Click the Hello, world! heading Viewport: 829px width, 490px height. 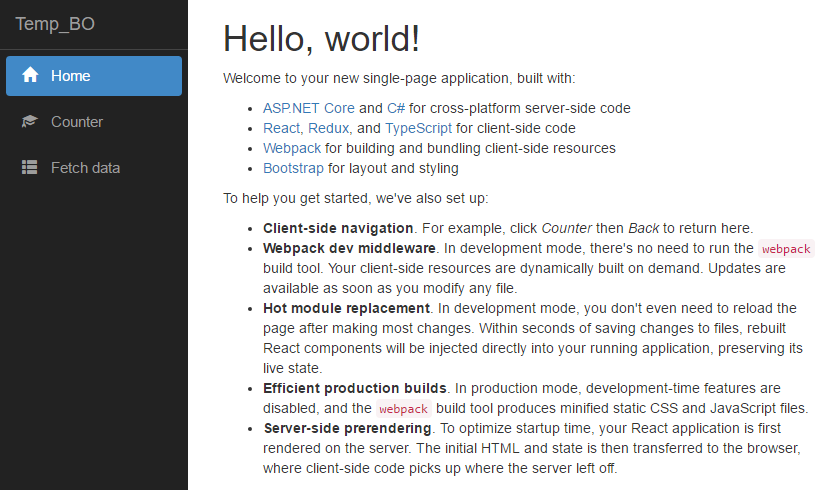click(x=321, y=39)
